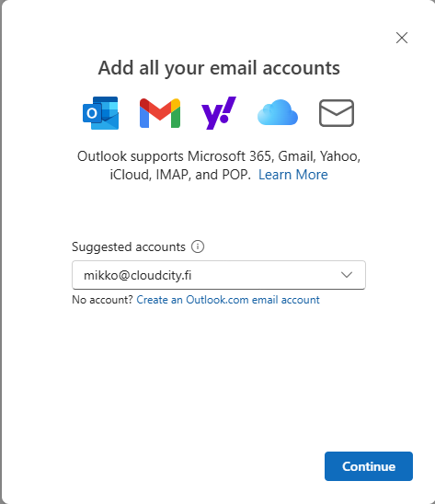Click the Outlook supports Microsoft 365 text line

(219, 156)
